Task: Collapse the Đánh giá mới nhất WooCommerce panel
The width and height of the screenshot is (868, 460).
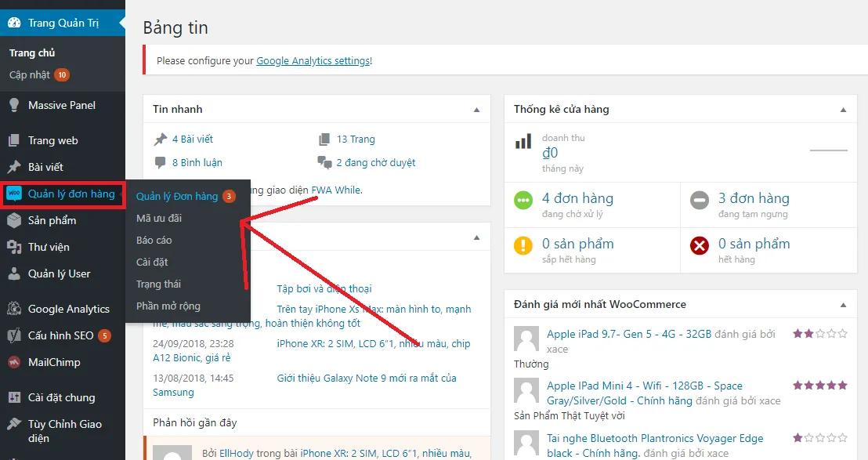Action: pyautogui.click(x=843, y=305)
